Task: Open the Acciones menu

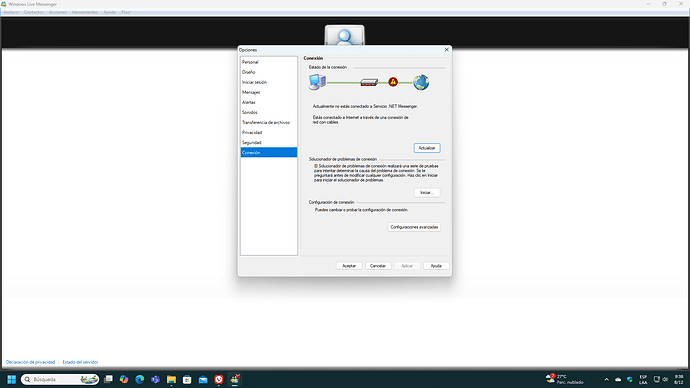Action: 58,12
